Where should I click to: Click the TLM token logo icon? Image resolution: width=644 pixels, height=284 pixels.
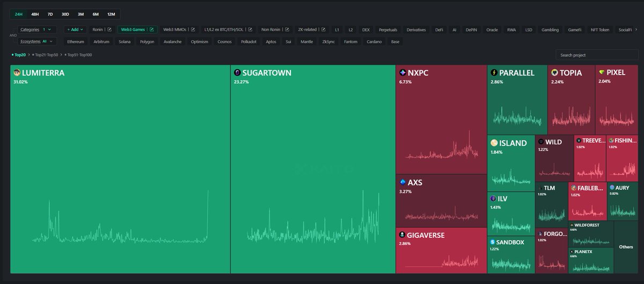540,188
